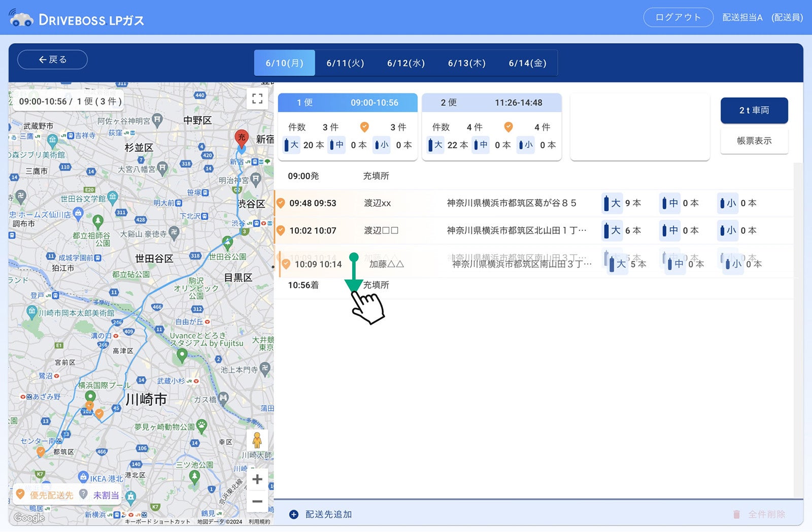This screenshot has height=532, width=812.
Task: Toggle the orange status marker on the 渡辺xx row
Action: click(x=281, y=203)
